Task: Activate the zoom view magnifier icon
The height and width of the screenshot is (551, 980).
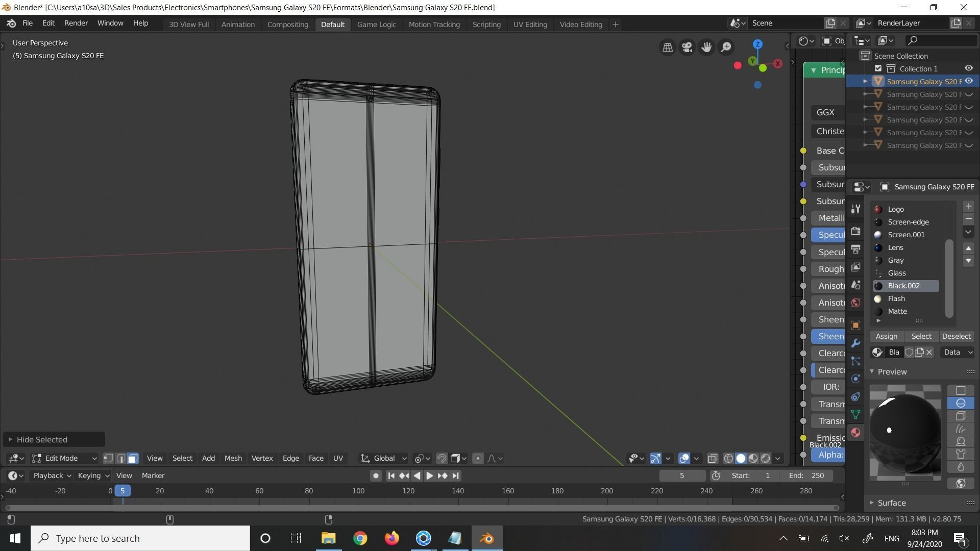Action: [726, 47]
